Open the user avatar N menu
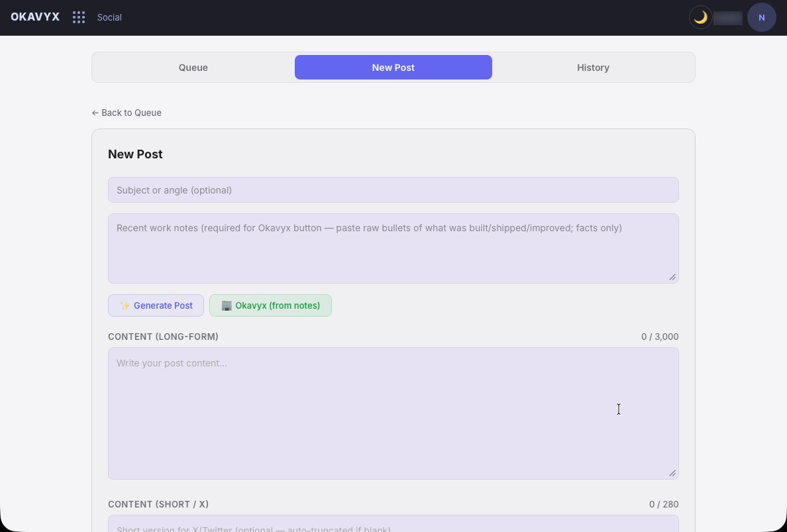Image resolution: width=787 pixels, height=532 pixels. click(761, 18)
